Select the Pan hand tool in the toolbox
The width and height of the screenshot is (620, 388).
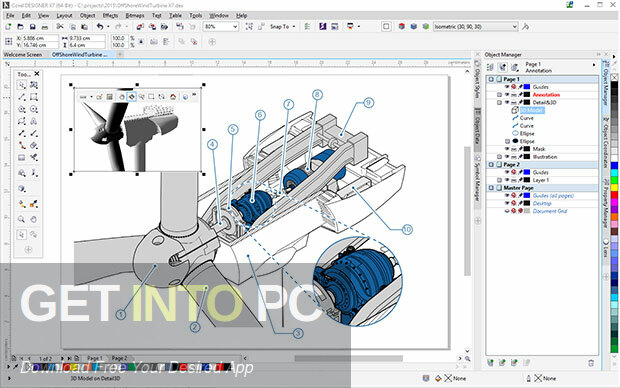coord(34,219)
